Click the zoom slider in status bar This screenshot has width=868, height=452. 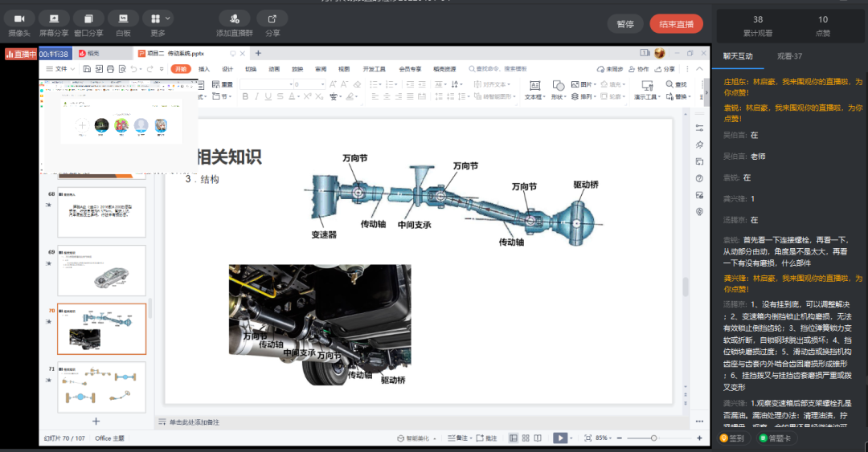pos(653,438)
